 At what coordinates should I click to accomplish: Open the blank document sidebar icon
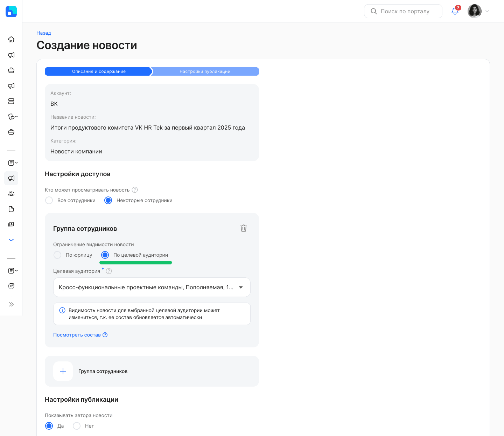(11, 209)
